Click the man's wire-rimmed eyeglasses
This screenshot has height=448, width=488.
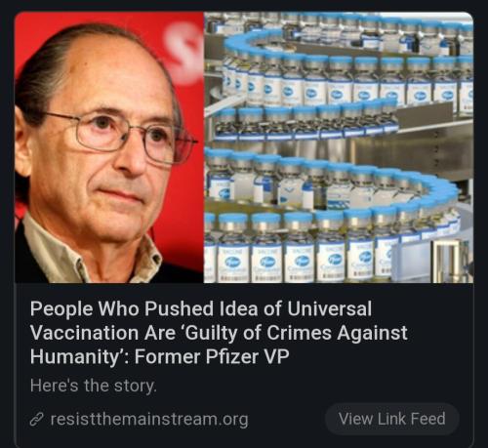coord(120,137)
